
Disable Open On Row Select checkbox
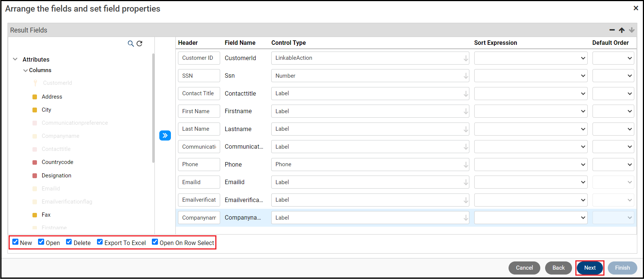point(155,242)
